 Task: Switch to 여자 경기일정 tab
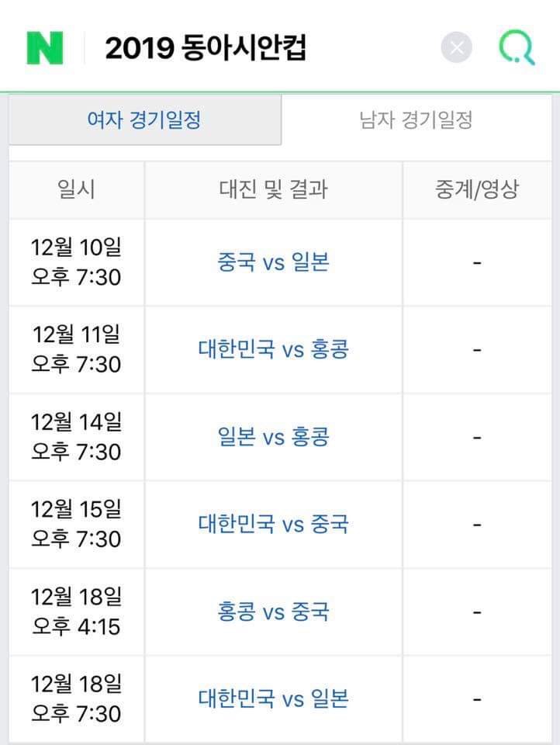pos(145,120)
